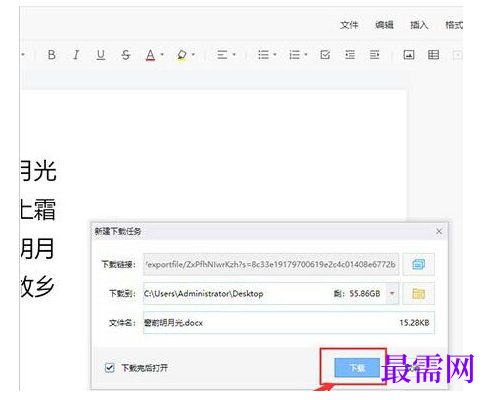The width and height of the screenshot is (493, 400).
Task: Expand the download path dropdown
Action: pyautogui.click(x=392, y=294)
